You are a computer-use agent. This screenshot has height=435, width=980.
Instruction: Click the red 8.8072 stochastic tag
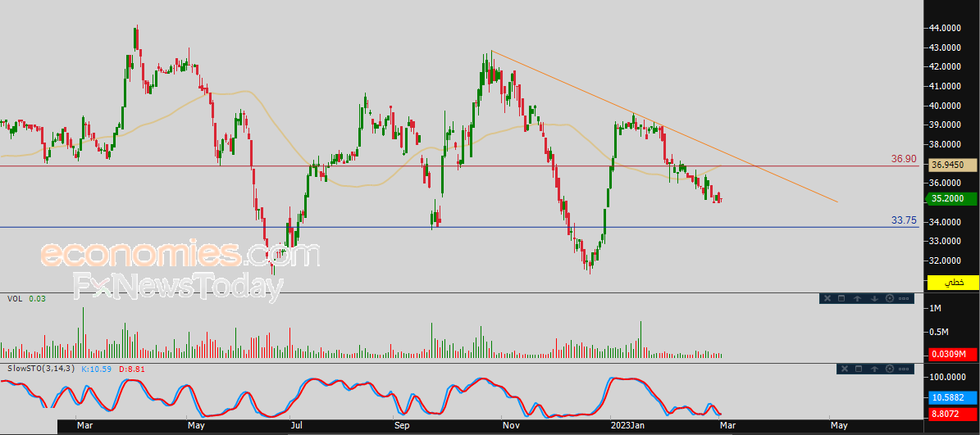[x=953, y=413]
